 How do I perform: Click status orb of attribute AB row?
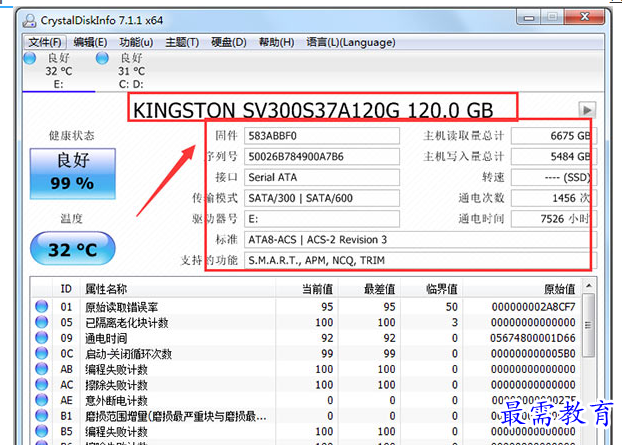[x=41, y=369]
